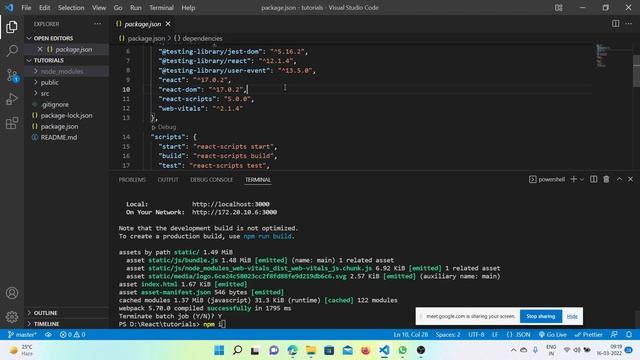This screenshot has height=360, width=640.
Task: Open the Source Control view
Action: tap(12, 75)
